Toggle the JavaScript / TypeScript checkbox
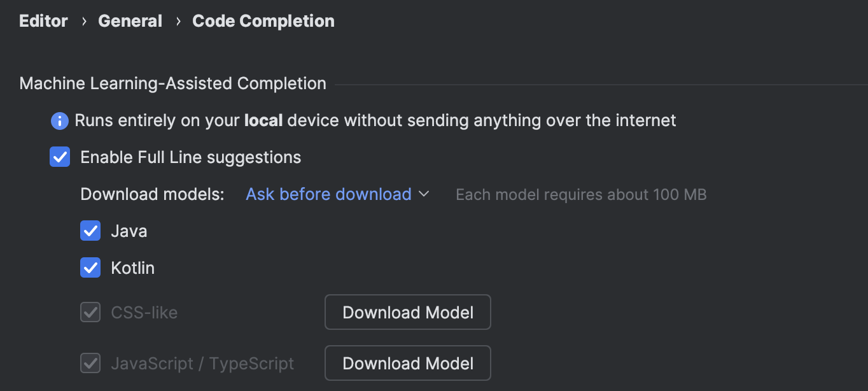The width and height of the screenshot is (868, 391). [x=90, y=363]
